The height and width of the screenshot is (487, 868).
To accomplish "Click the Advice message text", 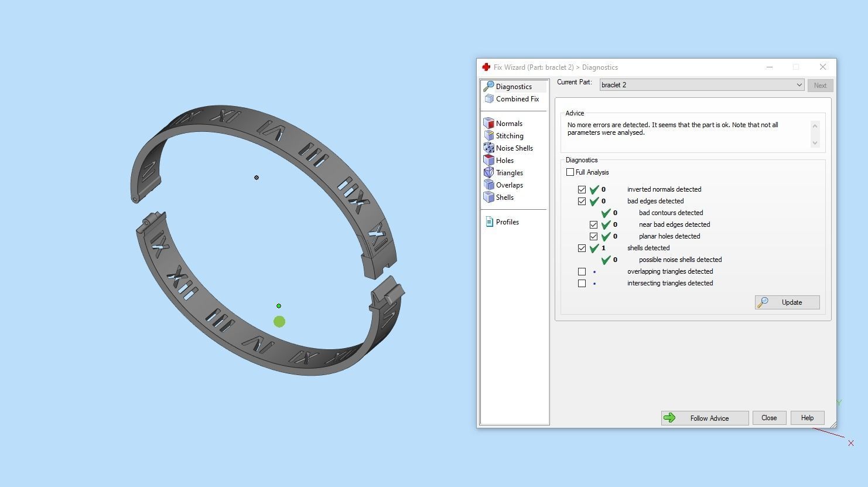I will coord(673,129).
